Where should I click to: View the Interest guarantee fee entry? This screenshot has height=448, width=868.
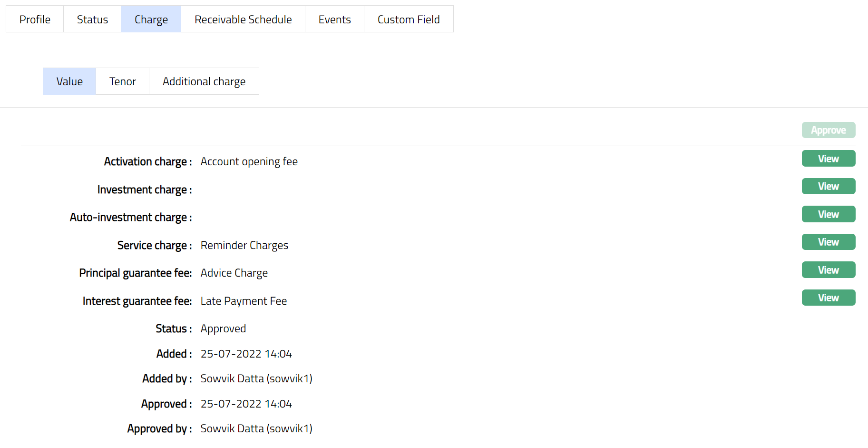[x=828, y=298]
